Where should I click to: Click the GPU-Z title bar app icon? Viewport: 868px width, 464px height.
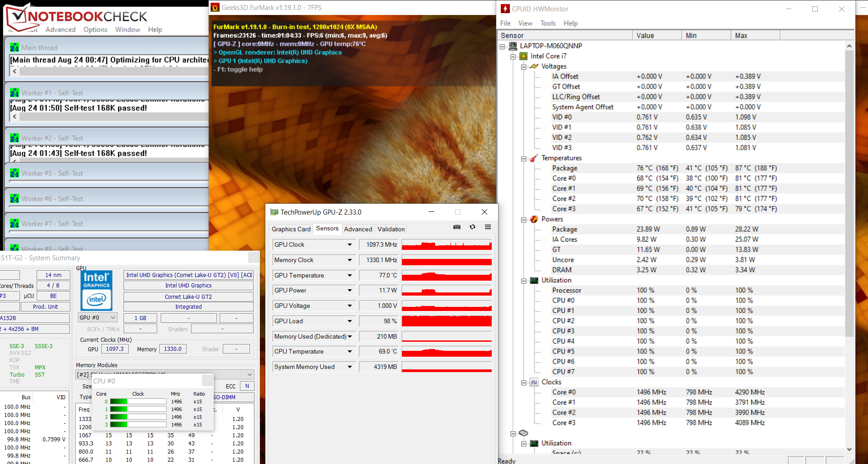click(x=274, y=212)
